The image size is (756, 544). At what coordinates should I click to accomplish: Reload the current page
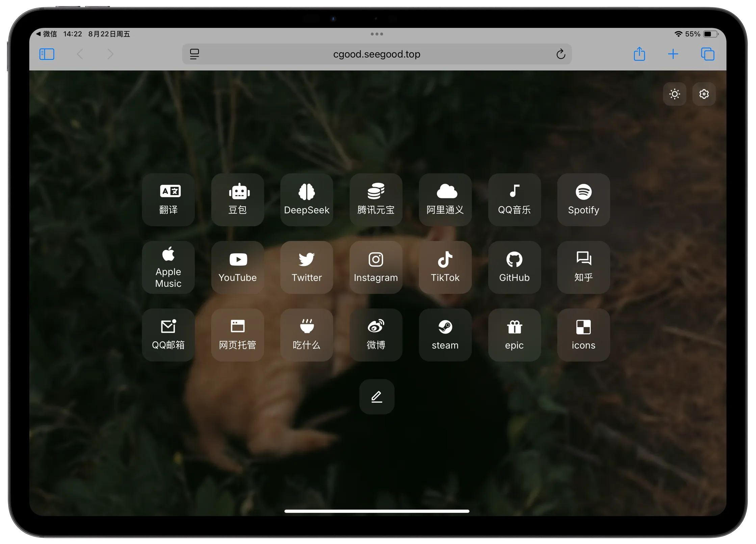(x=561, y=54)
